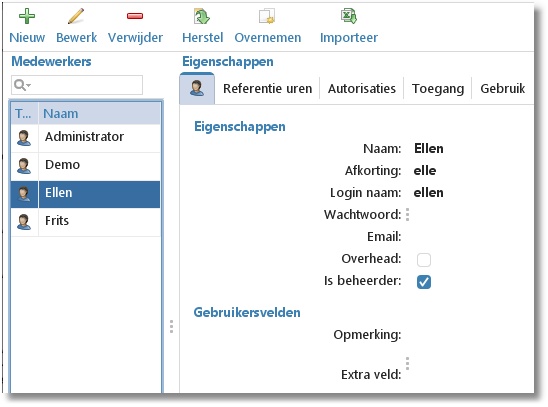Click the Nieuw button label

click(27, 38)
